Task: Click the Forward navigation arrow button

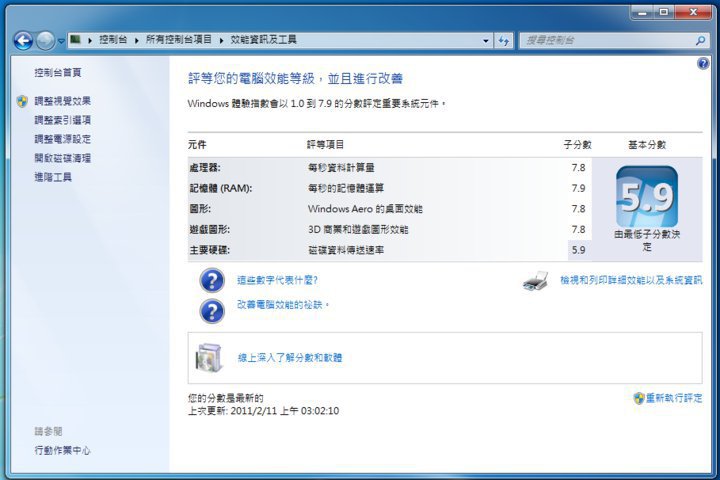Action: pyautogui.click(x=45, y=41)
